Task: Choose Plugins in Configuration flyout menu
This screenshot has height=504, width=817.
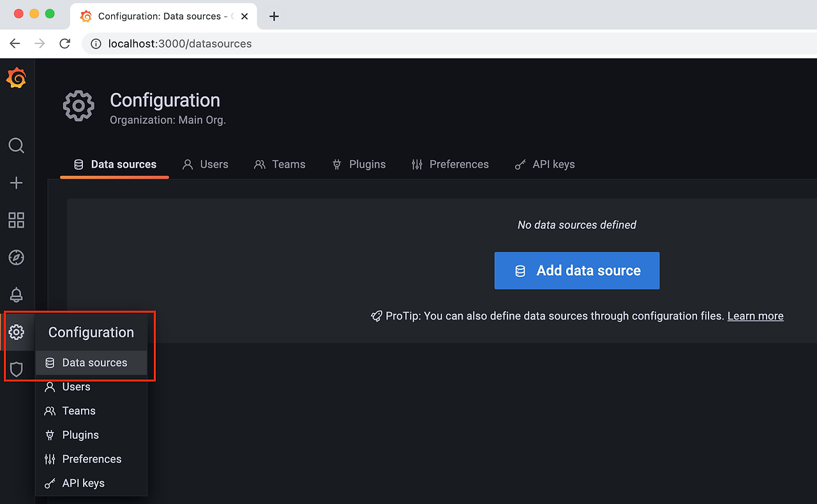Action: (91, 435)
